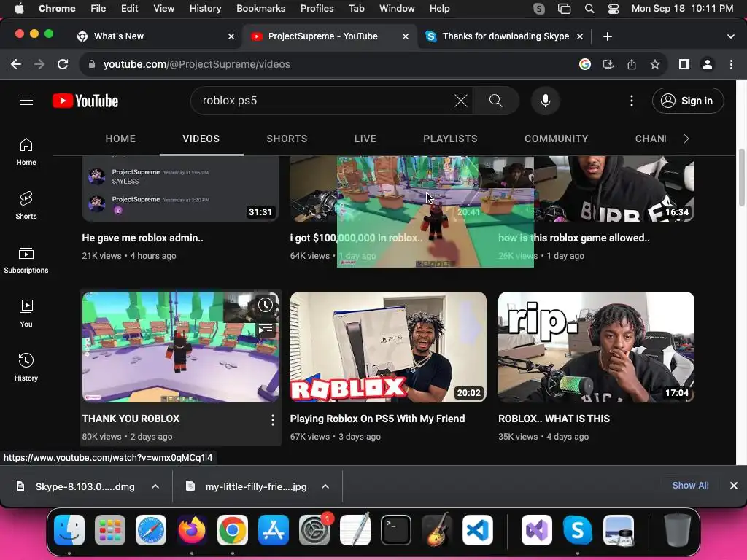Image resolution: width=747 pixels, height=560 pixels.
Task: Open YouTube settings three-dot menu
Action: tap(632, 101)
